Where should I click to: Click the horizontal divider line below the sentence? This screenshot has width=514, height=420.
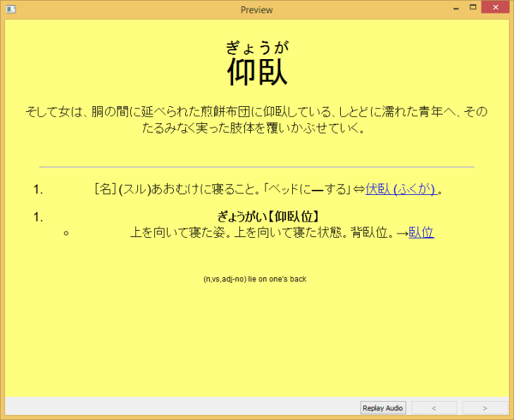256,167
